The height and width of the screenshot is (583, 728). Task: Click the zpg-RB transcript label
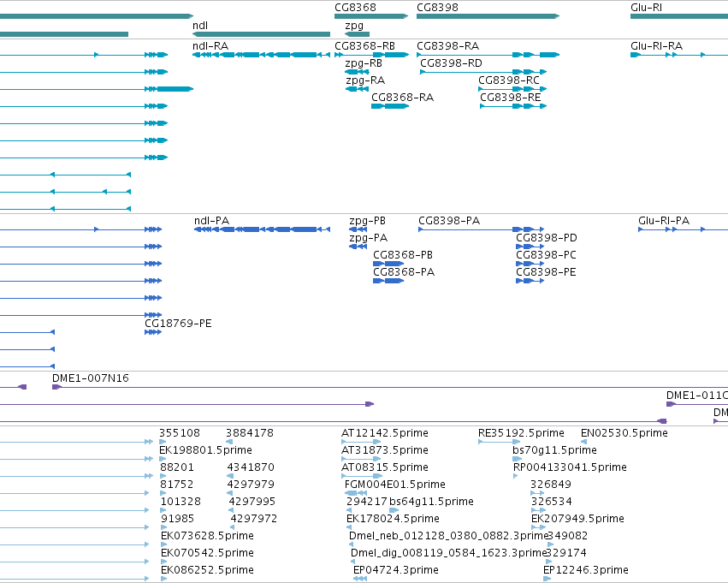pos(364,63)
